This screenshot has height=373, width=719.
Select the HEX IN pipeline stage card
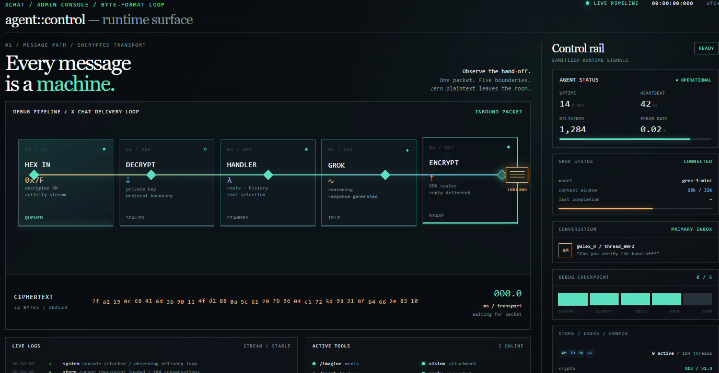tap(66, 183)
